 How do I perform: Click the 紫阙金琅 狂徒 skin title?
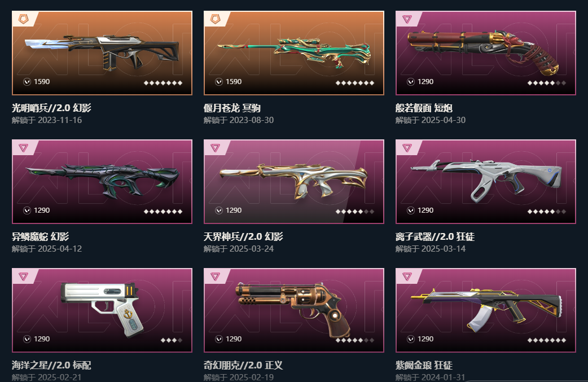point(424,365)
